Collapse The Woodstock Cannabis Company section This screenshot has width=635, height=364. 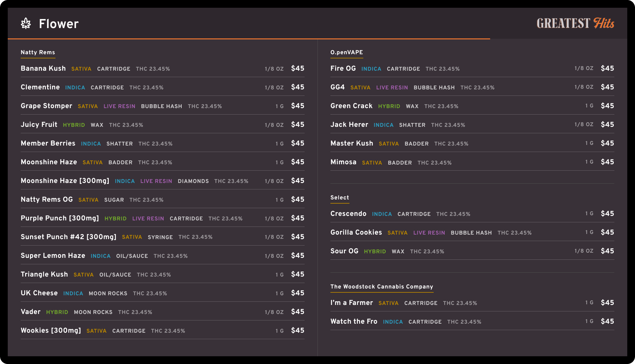(x=381, y=287)
